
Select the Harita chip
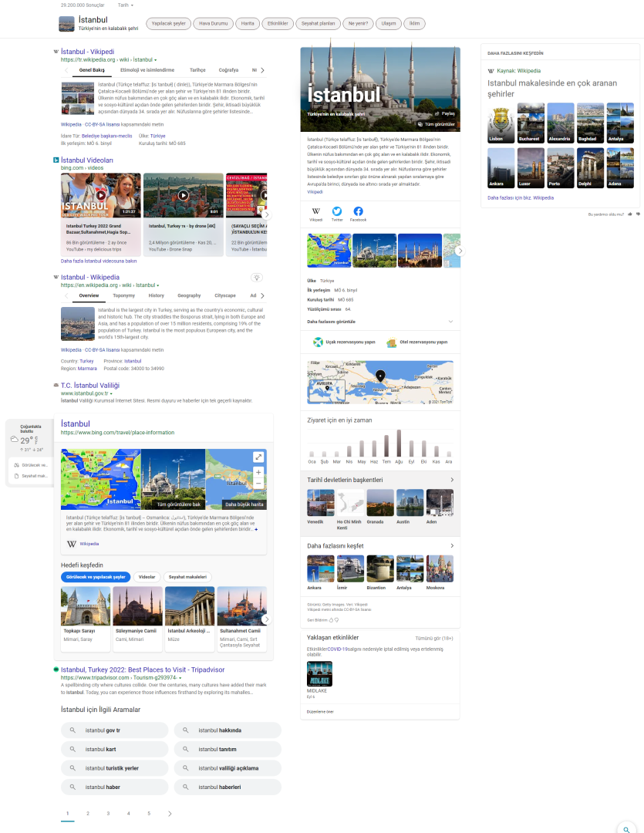(x=248, y=23)
